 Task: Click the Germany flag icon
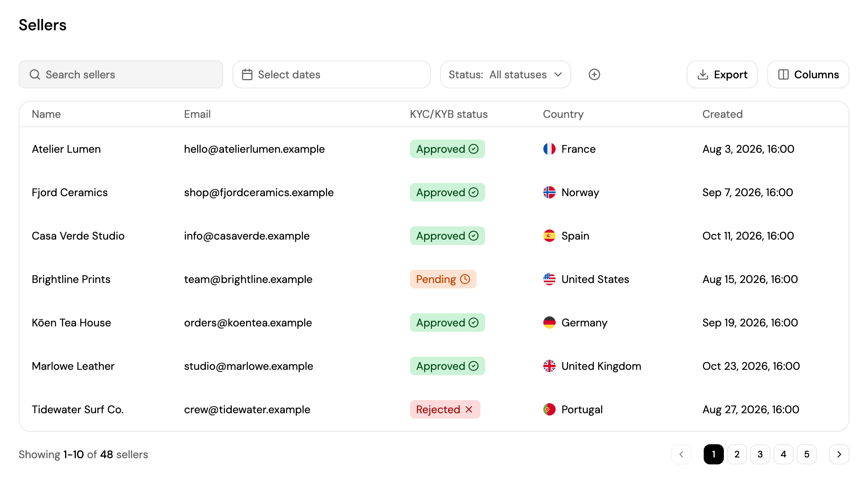(x=549, y=323)
